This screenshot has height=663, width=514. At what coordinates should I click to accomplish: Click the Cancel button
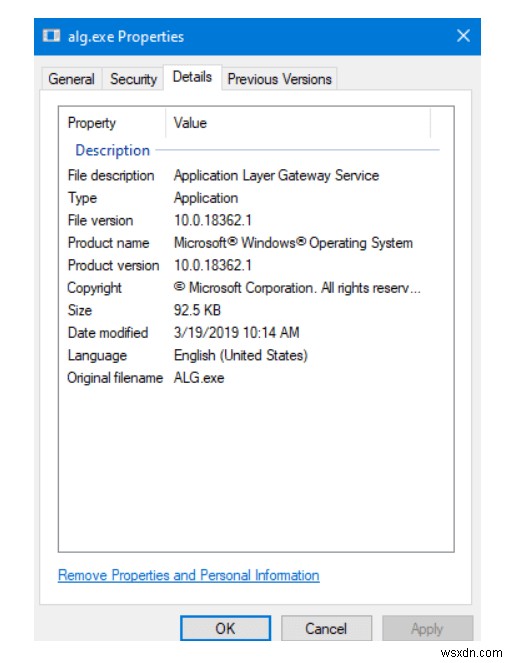[x=326, y=628]
